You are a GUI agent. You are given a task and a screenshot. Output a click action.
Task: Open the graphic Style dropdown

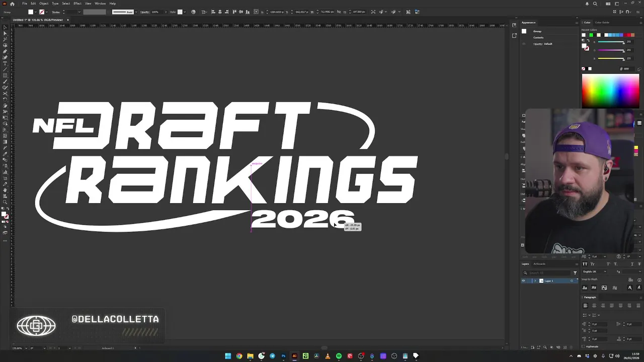pos(185,12)
